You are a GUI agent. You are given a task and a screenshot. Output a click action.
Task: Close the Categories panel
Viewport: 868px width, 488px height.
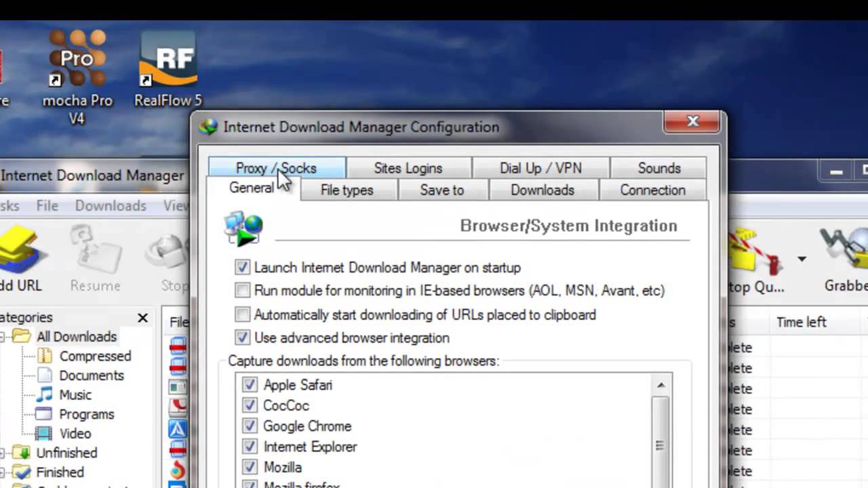[142, 317]
